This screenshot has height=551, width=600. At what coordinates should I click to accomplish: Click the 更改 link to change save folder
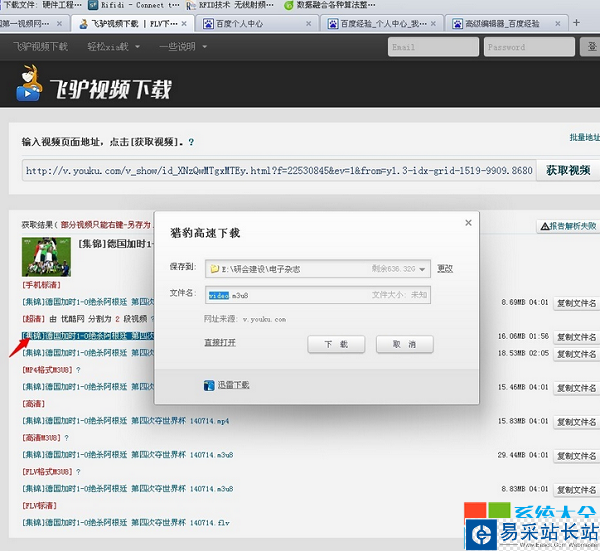click(445, 269)
